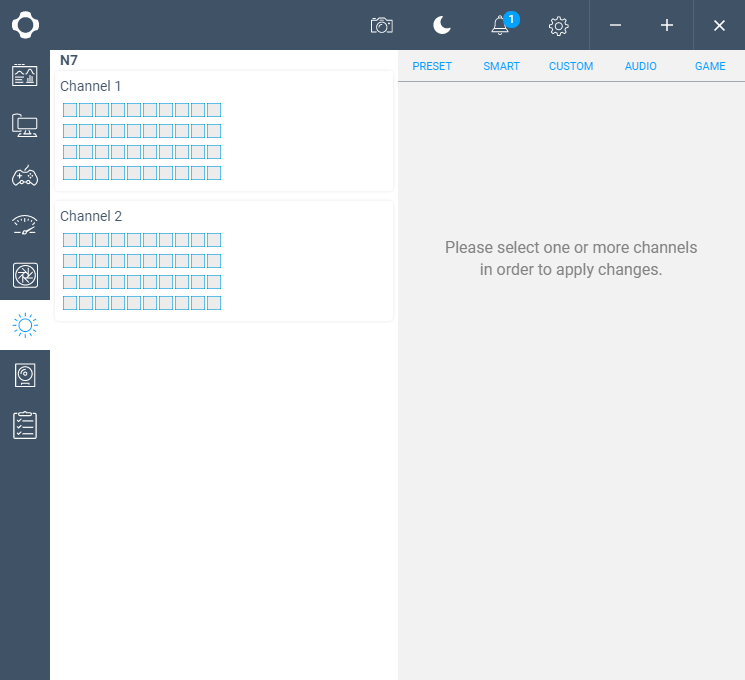Toggle night mode with the moon icon
The image size is (745, 680).
pyautogui.click(x=441, y=25)
